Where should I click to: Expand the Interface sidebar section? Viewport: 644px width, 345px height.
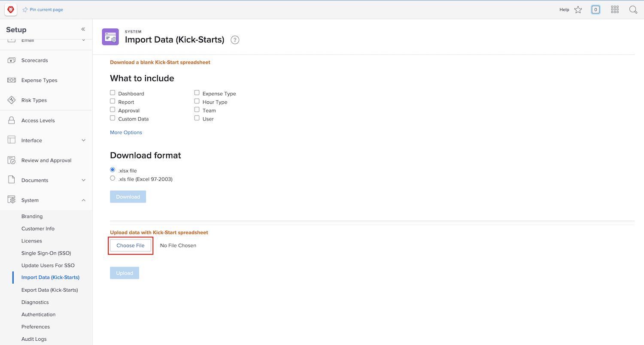[83, 140]
